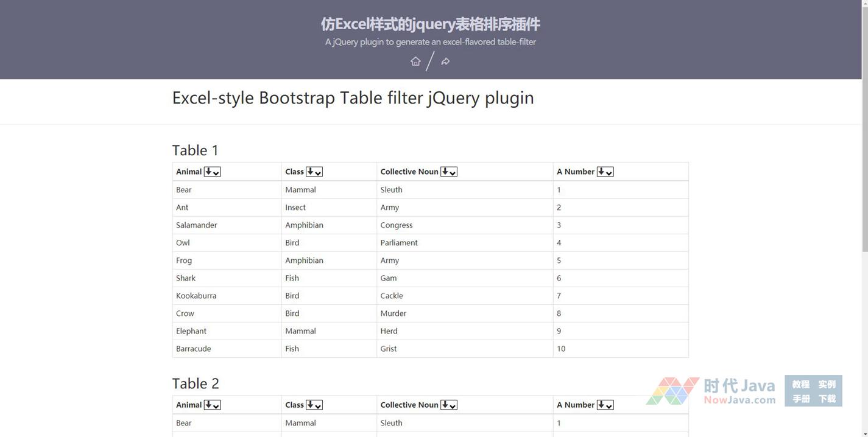Click the share arrow icon in the header

(x=445, y=61)
